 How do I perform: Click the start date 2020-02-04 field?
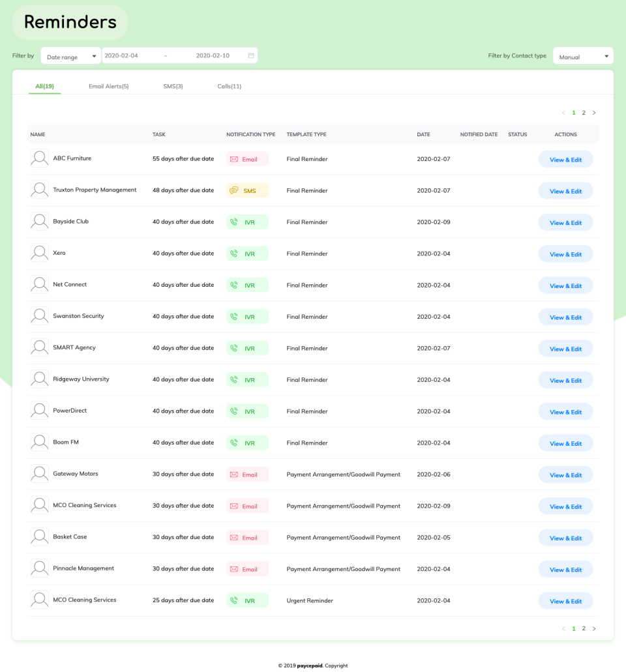121,55
